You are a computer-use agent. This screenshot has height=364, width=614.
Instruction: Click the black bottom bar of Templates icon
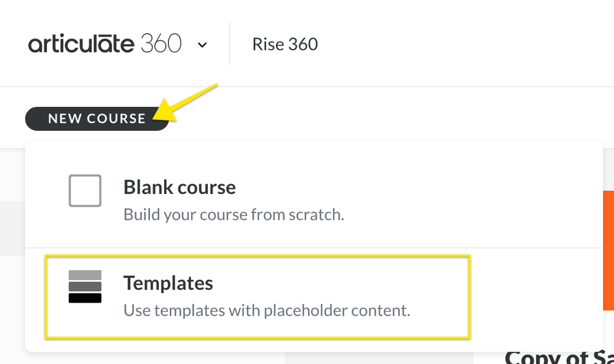pos(85,298)
